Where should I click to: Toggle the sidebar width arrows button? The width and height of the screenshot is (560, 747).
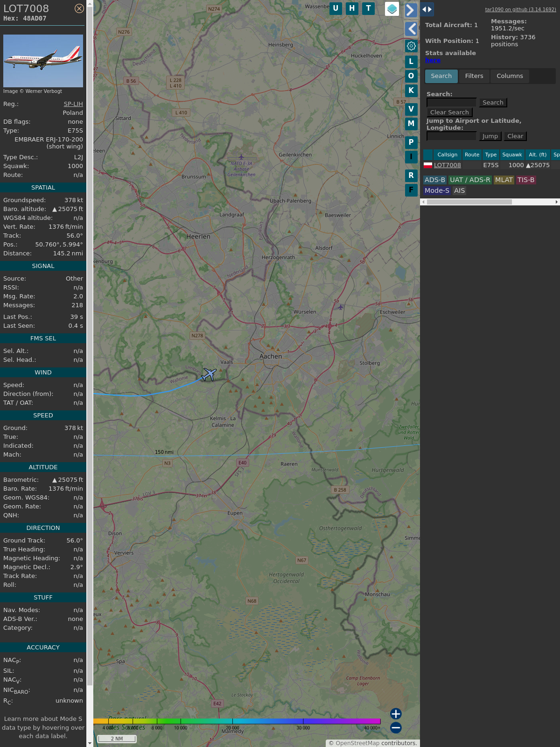(427, 9)
